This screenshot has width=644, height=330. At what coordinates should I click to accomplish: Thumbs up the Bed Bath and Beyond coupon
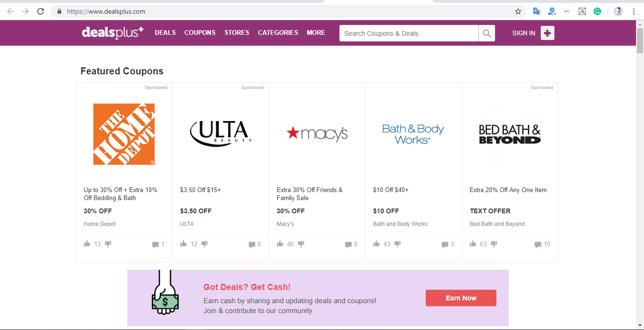(x=473, y=244)
